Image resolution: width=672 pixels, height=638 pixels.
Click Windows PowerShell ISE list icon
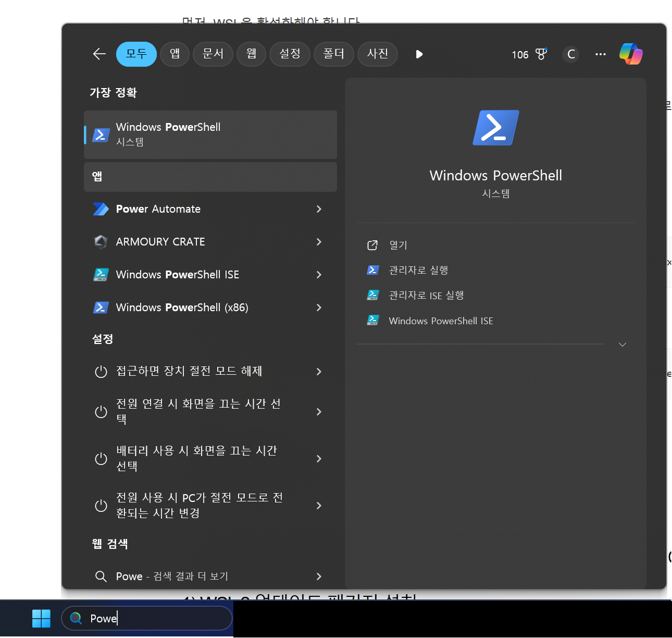click(x=101, y=275)
